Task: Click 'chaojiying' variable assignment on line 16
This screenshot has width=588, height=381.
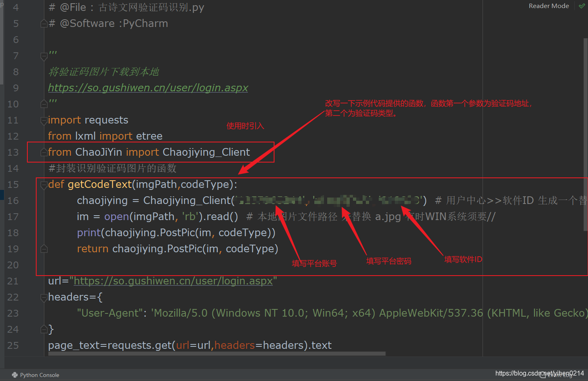Action: tap(102, 200)
